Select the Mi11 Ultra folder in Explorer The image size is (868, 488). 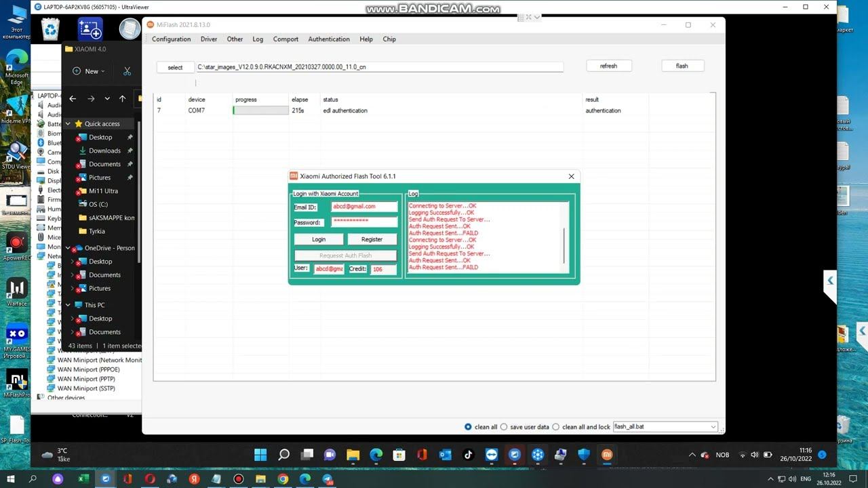[103, 191]
